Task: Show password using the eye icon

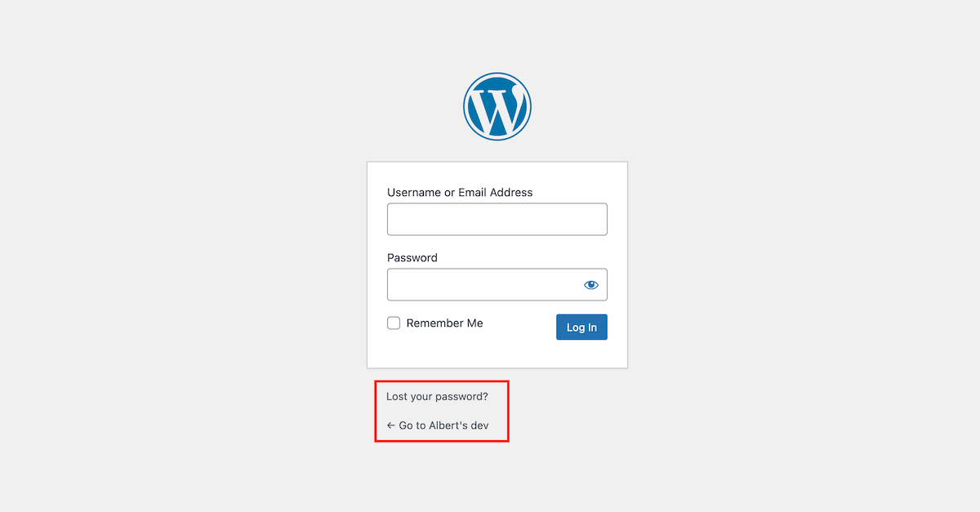Action: (591, 285)
